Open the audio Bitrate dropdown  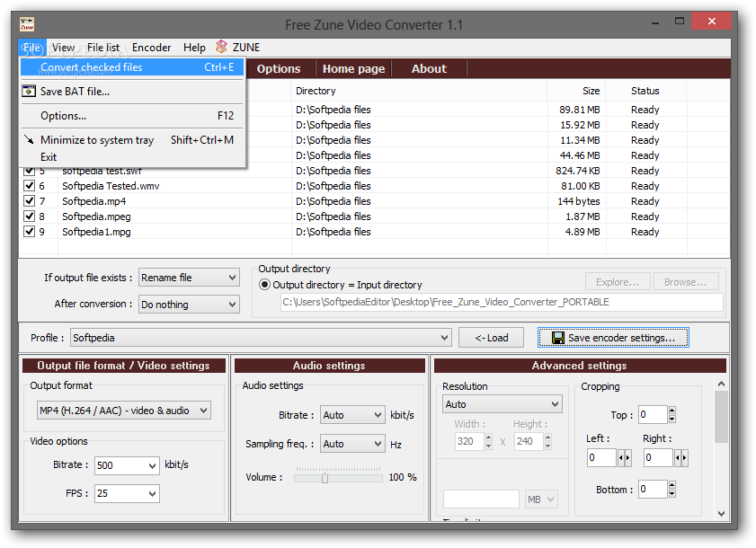(352, 414)
